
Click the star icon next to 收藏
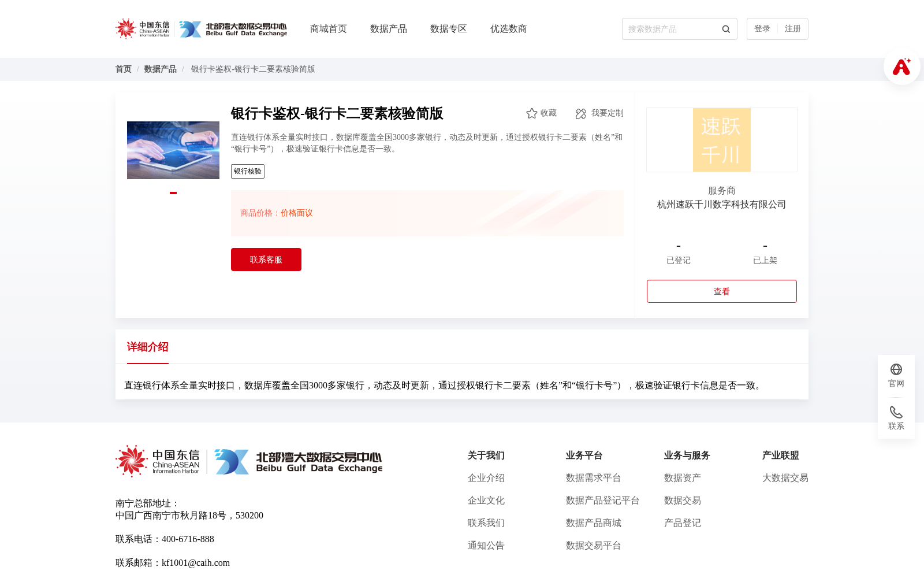532,113
